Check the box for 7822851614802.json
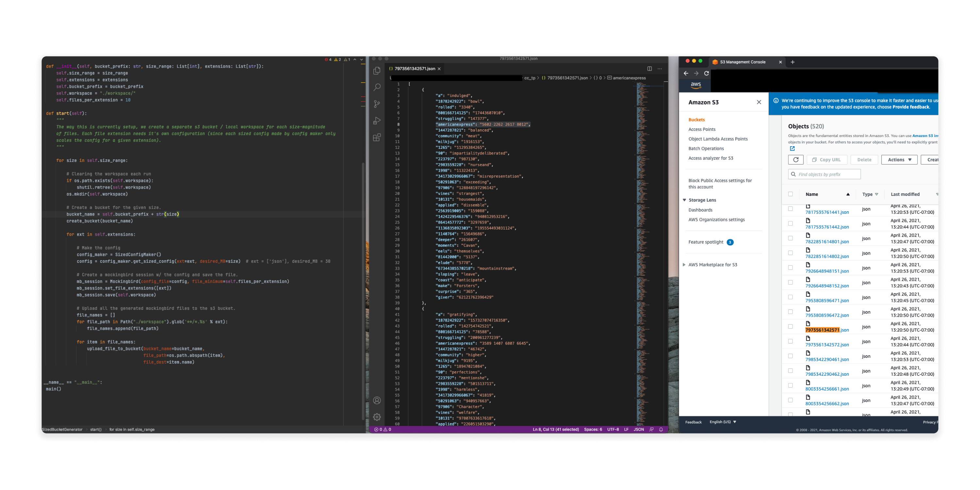Viewport: 980px width, 490px height. pyautogui.click(x=790, y=253)
